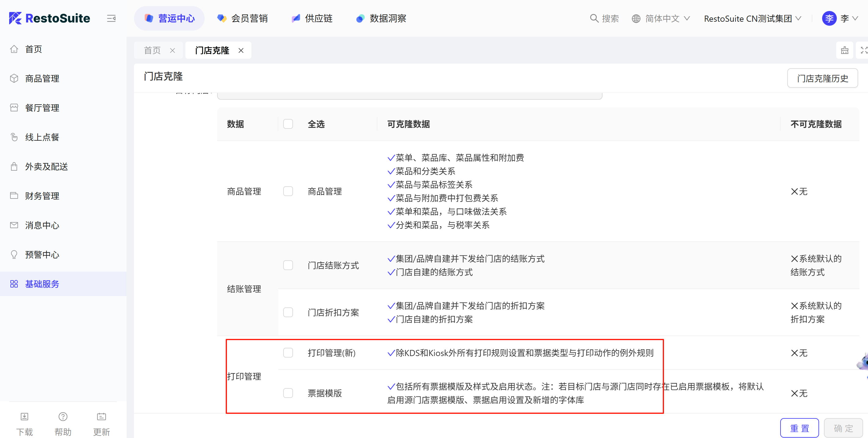Check the 门店折扣方案 checkbox
This screenshot has height=438, width=868.
coord(288,312)
